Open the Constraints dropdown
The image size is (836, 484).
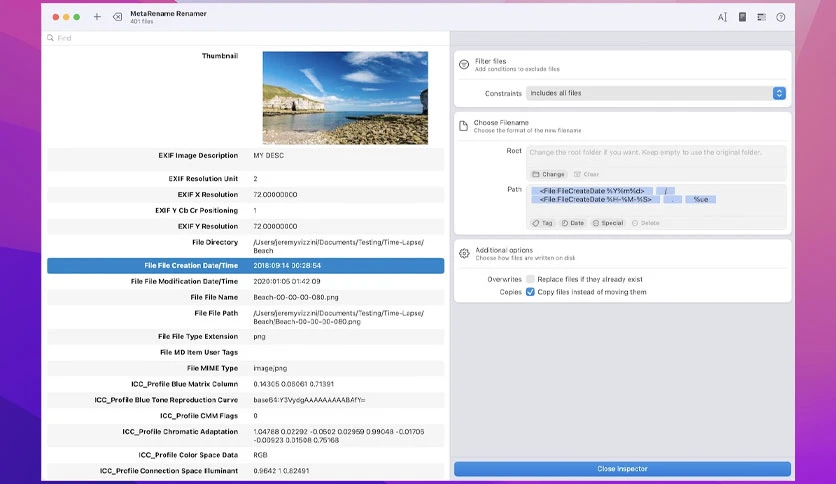tap(656, 93)
